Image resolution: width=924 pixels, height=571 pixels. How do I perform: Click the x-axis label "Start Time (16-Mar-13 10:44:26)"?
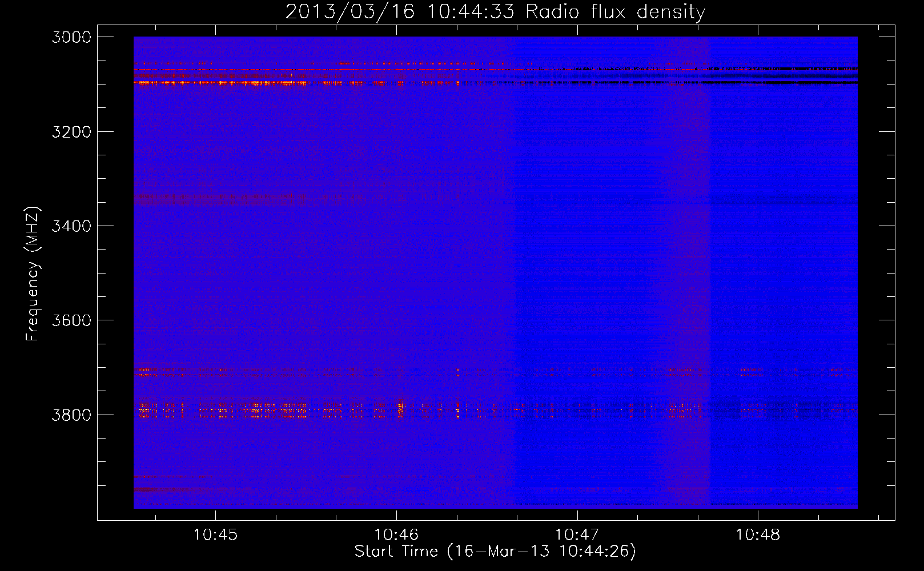coord(495,552)
